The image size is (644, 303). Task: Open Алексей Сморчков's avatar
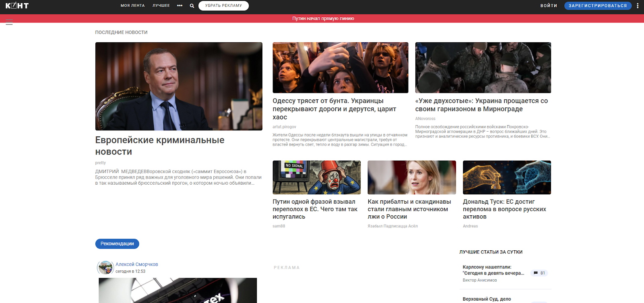pos(105,268)
